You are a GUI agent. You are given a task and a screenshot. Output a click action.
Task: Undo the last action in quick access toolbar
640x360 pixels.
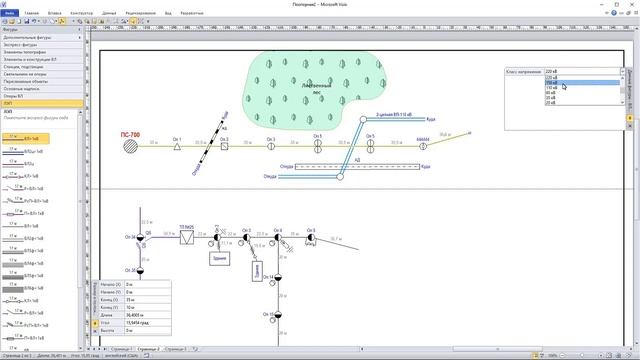[x=34, y=21]
